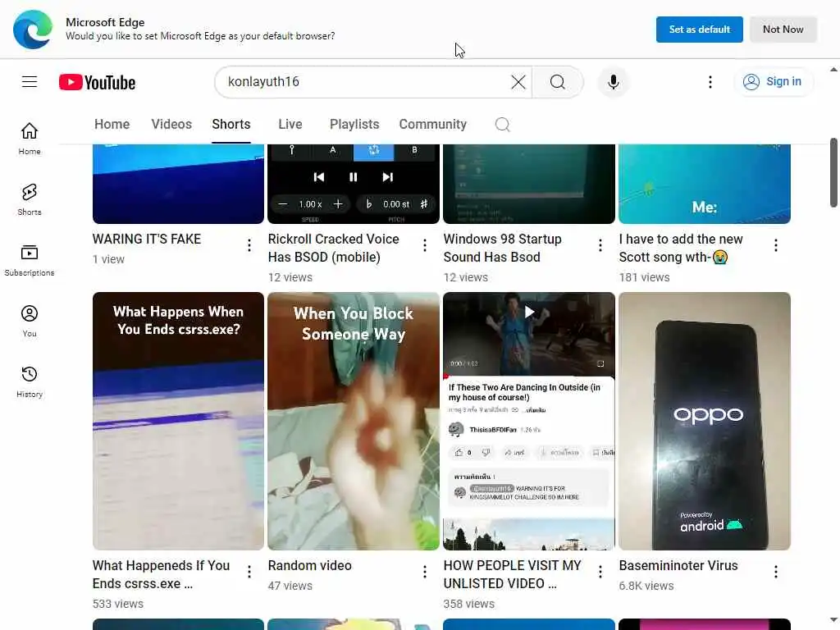Open Windows 98 Startup Sound Has Bsod title
The height and width of the screenshot is (630, 840).
point(503,248)
